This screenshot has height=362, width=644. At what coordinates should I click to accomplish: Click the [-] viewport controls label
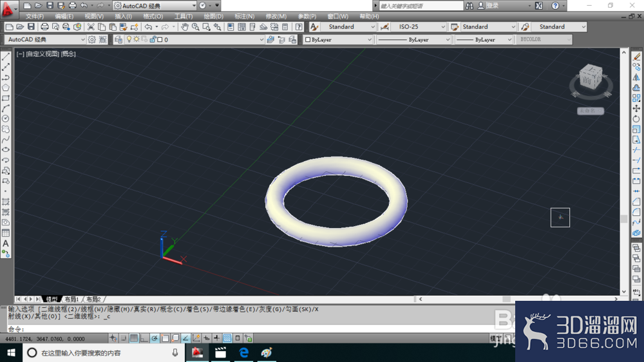click(20, 54)
